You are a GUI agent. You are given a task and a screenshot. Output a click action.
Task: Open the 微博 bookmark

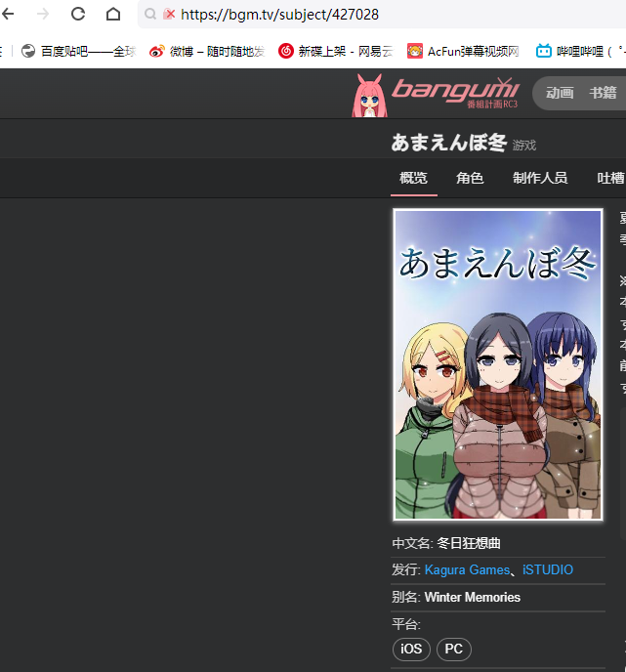point(207,52)
